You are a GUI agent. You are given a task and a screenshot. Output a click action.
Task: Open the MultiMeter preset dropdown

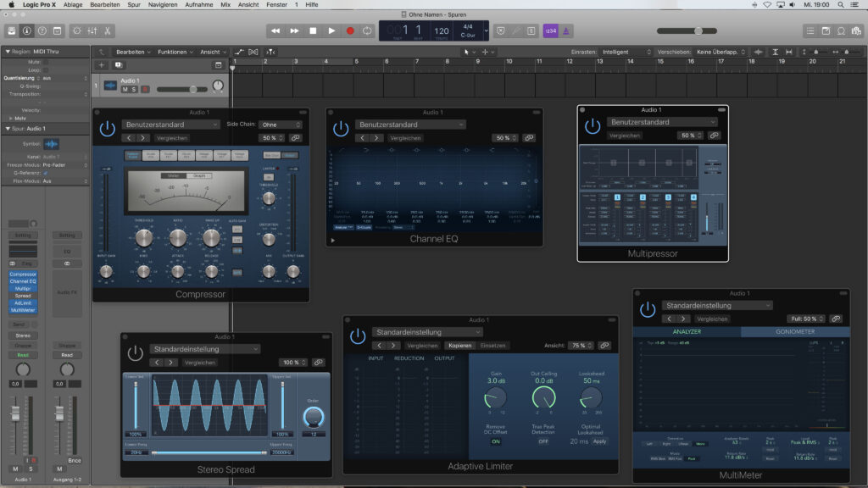(717, 305)
